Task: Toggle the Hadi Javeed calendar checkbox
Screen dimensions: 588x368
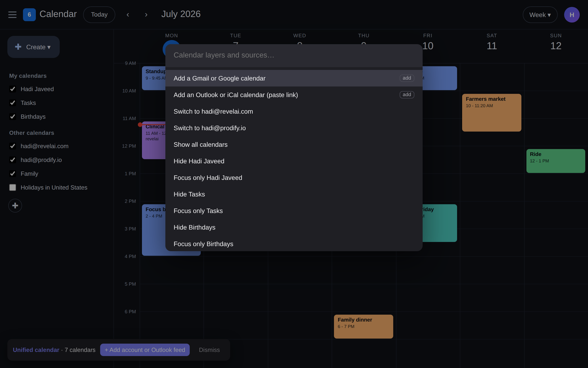Action: point(13,89)
